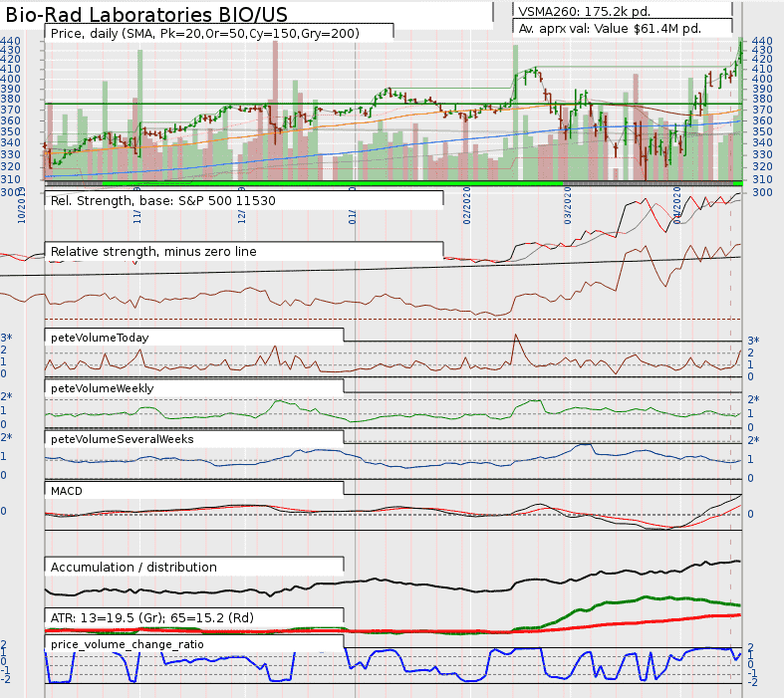This screenshot has width=784, height=698.
Task: Click the 440 price tick on right axis
Action: [762, 42]
